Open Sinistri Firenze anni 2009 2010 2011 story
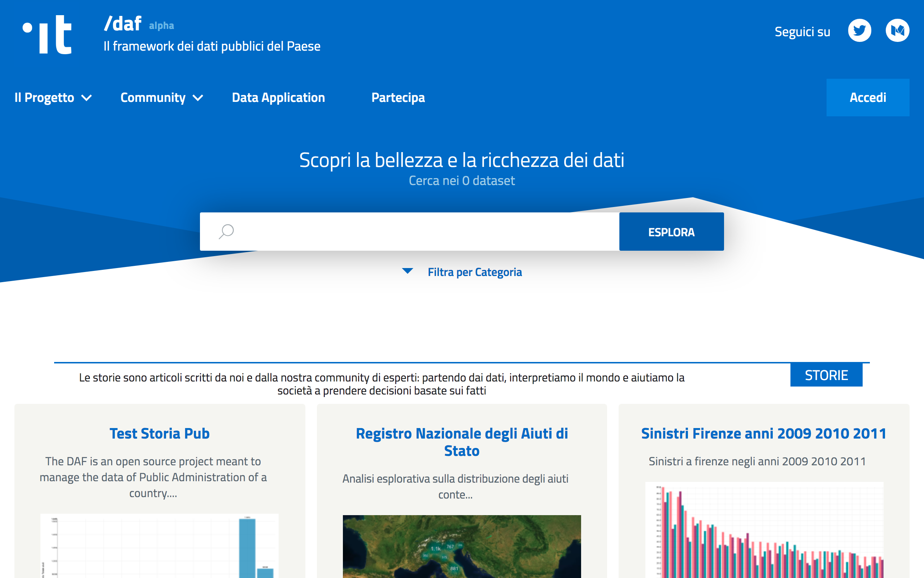Screen dimensions: 924x578 764,433
